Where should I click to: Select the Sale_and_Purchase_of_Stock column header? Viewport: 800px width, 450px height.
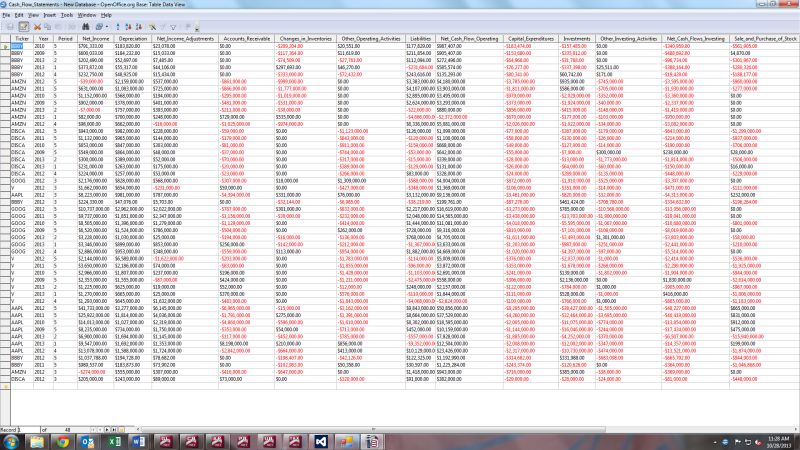click(765, 39)
